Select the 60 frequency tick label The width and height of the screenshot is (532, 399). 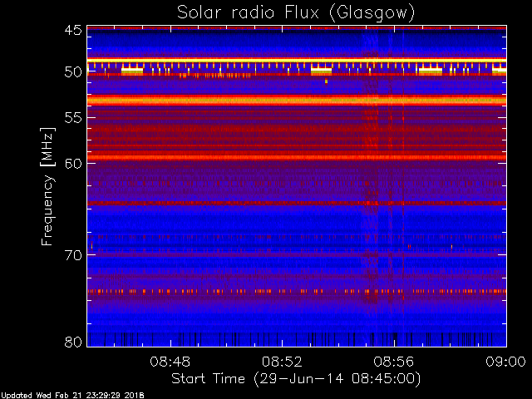73,164
